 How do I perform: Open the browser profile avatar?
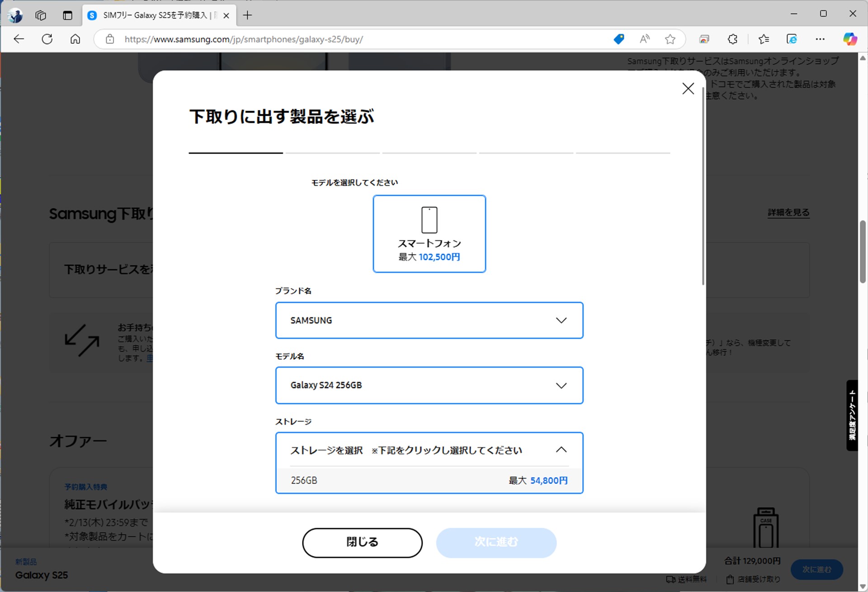16,15
